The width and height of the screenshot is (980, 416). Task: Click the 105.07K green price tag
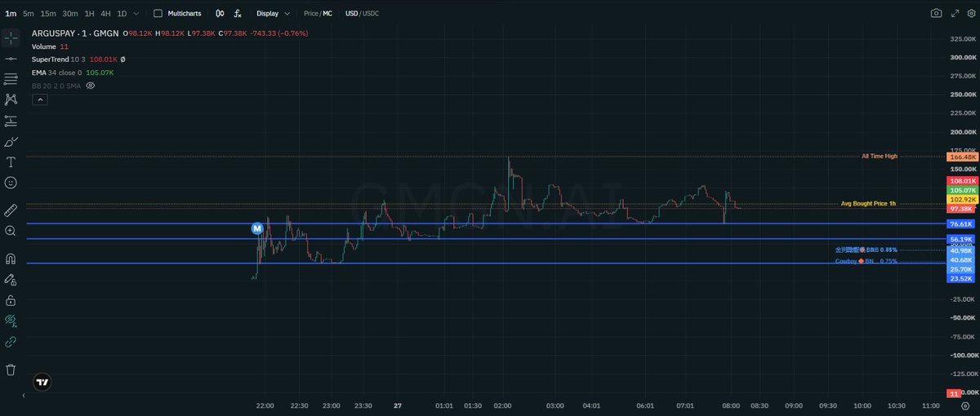point(961,190)
